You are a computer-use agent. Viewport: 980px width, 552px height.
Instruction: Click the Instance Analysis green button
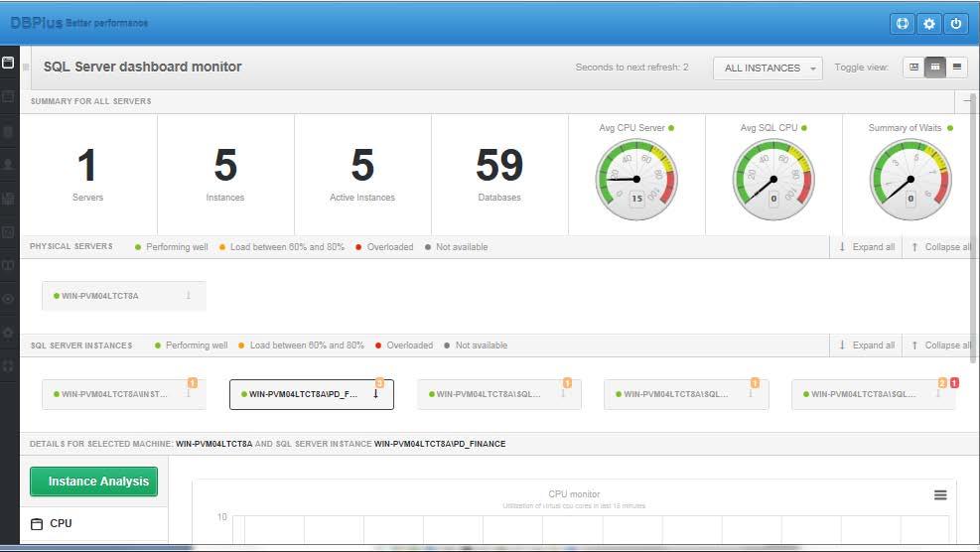click(93, 482)
